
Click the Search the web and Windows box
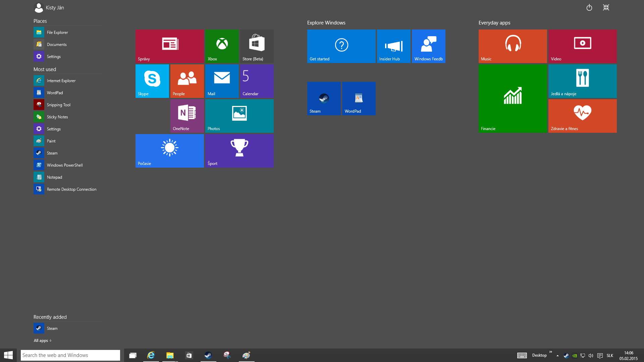pyautogui.click(x=70, y=355)
